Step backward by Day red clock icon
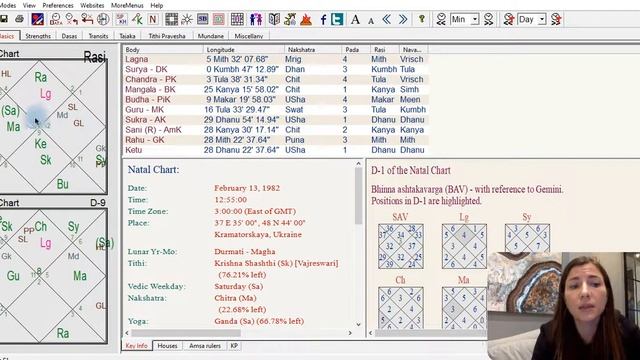The image size is (640, 360). click(509, 19)
